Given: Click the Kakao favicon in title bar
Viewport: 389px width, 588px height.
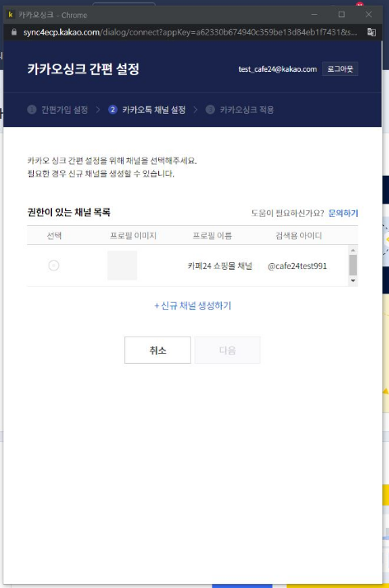Looking at the screenshot, I should [11, 15].
